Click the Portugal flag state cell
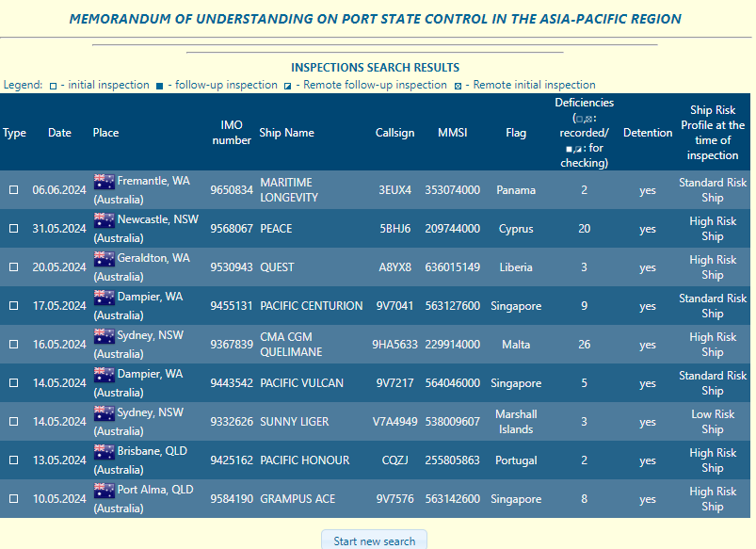 (516, 460)
